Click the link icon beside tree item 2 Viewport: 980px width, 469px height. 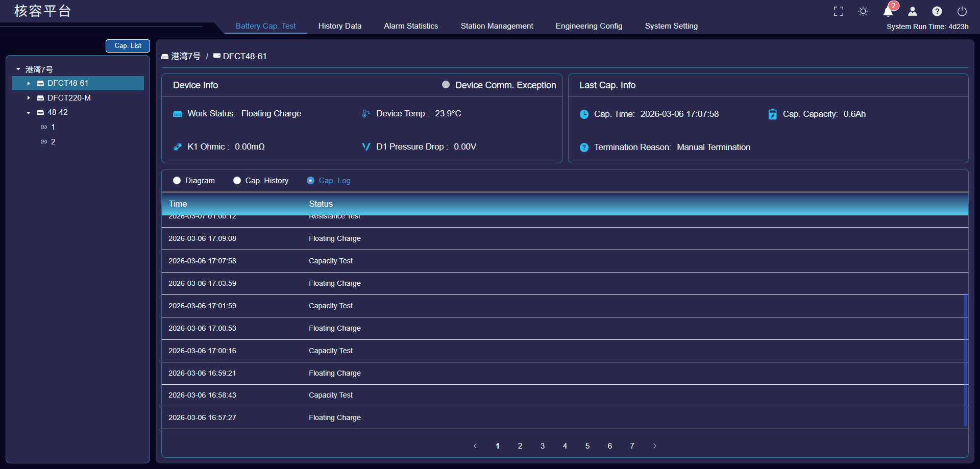44,142
